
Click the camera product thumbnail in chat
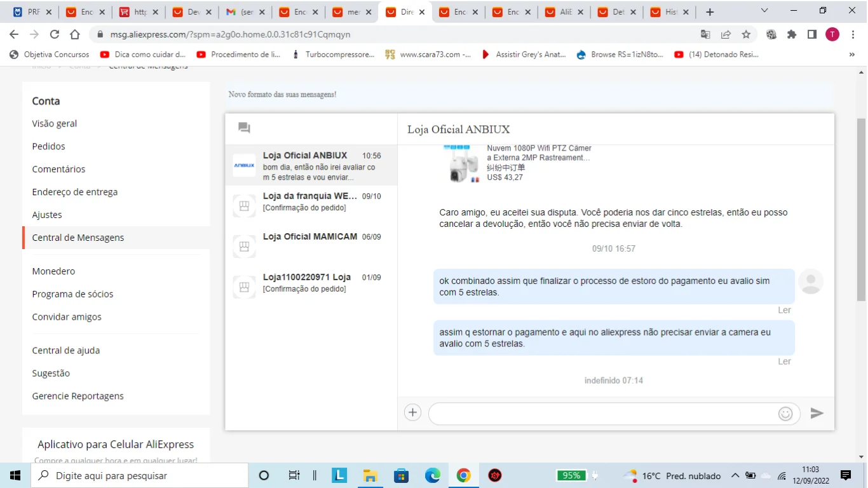coord(461,165)
